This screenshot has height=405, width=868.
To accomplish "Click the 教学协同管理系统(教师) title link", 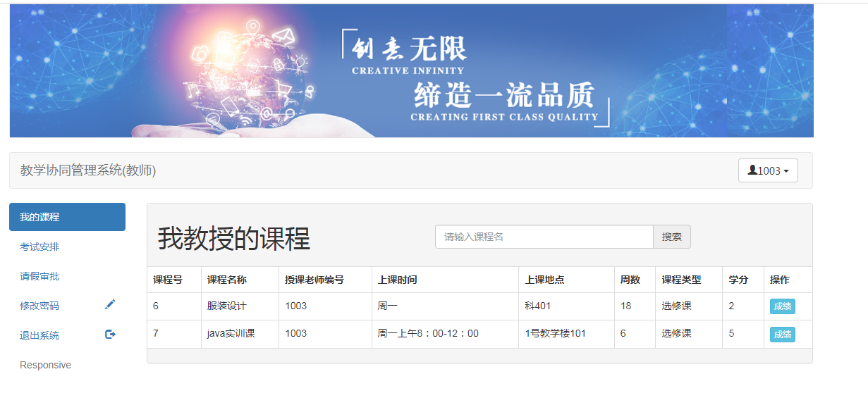I will tap(88, 170).
